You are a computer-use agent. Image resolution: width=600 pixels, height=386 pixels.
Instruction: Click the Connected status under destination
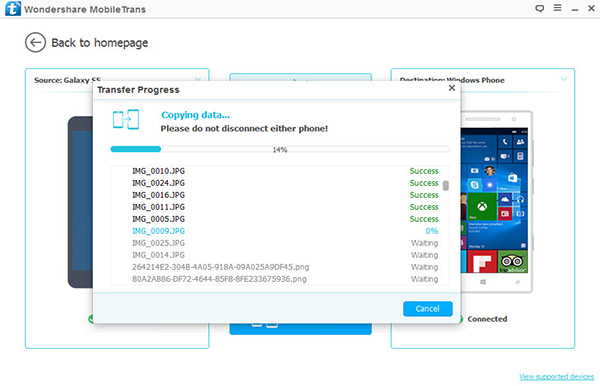tap(487, 319)
